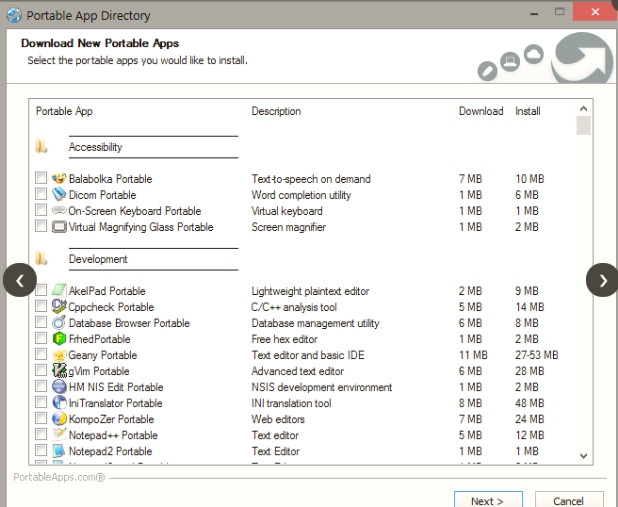Check the Balabolka Portable checkbox
618x507 pixels.
(41, 178)
